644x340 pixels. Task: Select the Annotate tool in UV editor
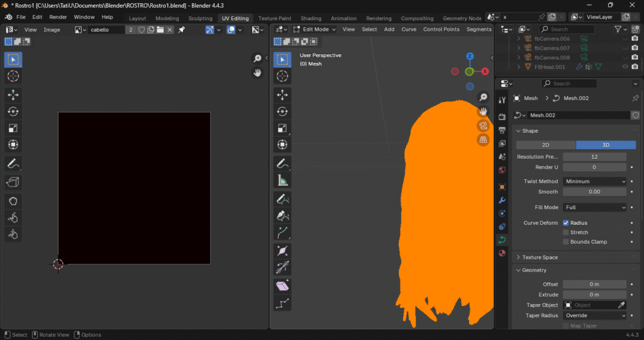13,164
